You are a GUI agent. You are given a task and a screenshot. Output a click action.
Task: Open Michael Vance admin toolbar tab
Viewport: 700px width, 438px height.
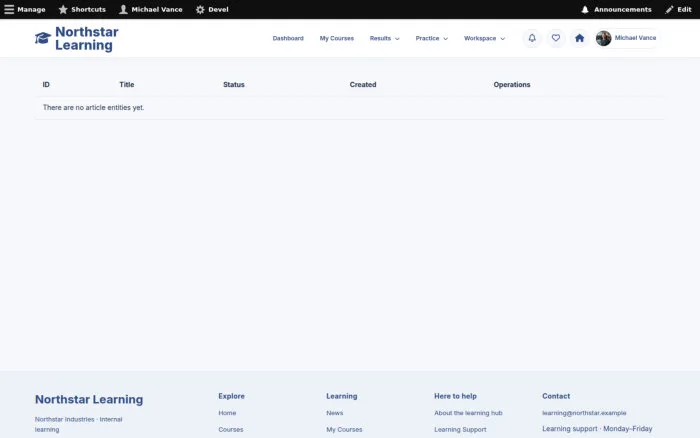click(151, 9)
